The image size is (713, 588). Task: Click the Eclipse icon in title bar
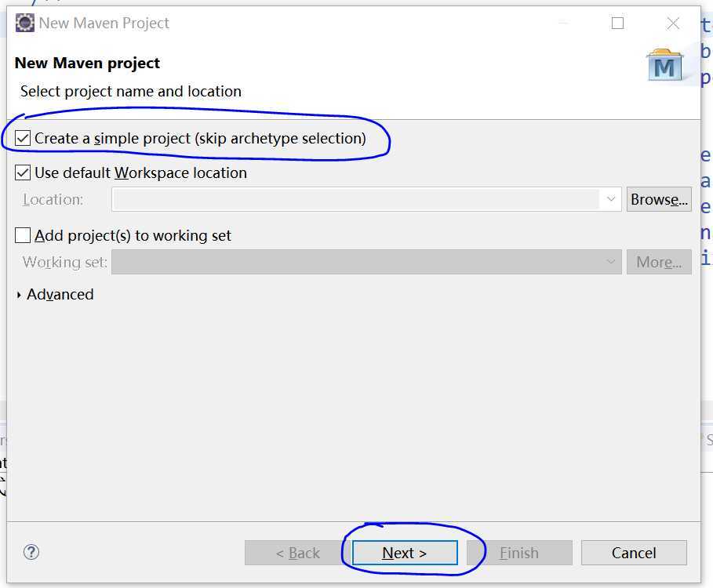[25, 23]
